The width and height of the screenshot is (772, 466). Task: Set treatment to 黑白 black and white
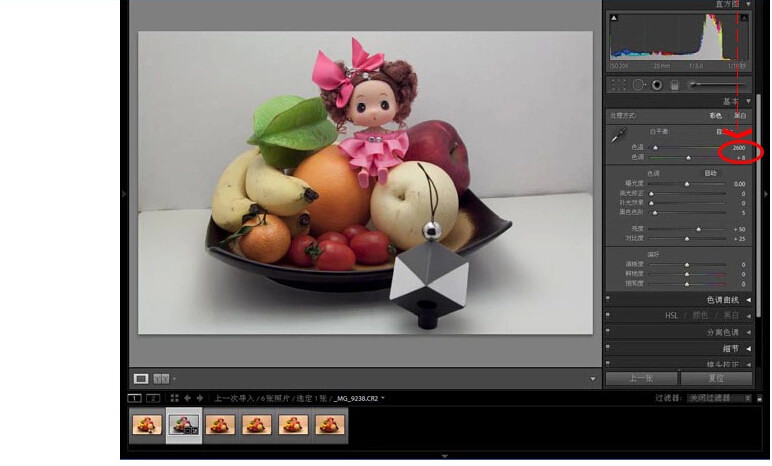coord(740,116)
